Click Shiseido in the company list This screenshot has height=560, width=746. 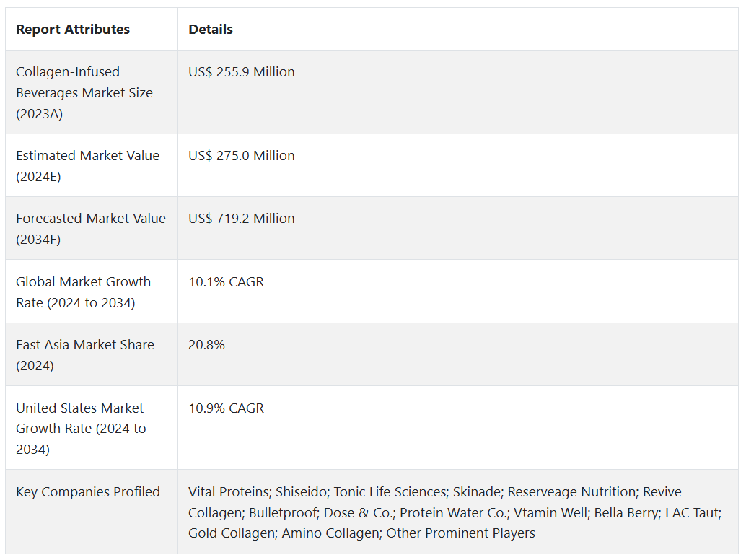pos(301,492)
